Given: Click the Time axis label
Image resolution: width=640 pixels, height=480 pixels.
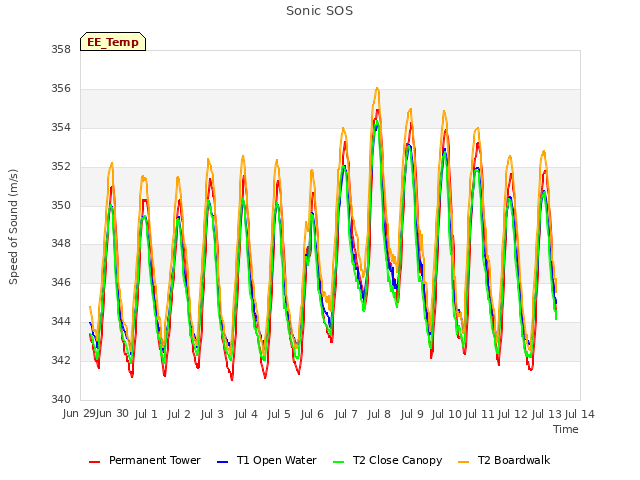Looking at the screenshot, I should (x=566, y=429).
